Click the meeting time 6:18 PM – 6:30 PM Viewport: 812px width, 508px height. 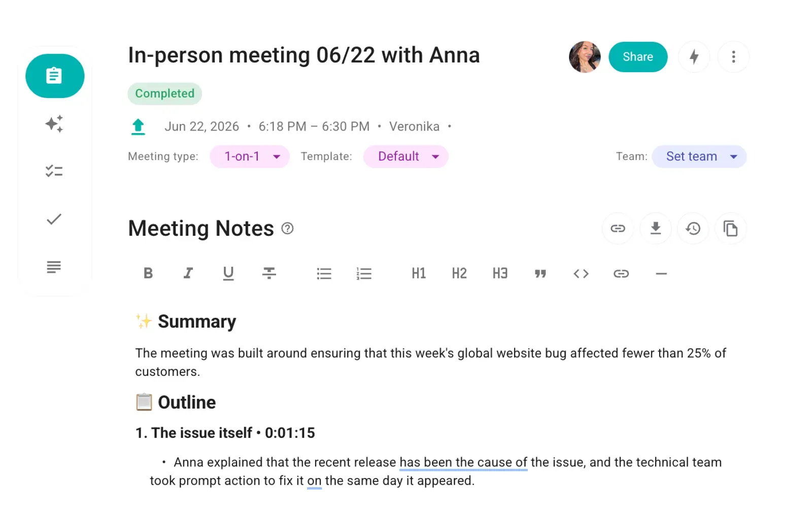pos(314,126)
